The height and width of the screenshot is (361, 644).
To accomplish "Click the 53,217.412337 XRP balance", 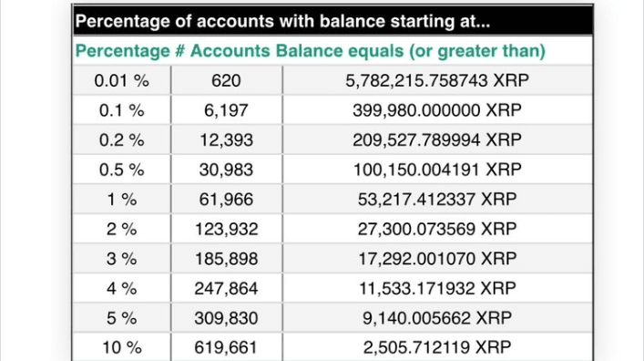I will pyautogui.click(x=437, y=199).
